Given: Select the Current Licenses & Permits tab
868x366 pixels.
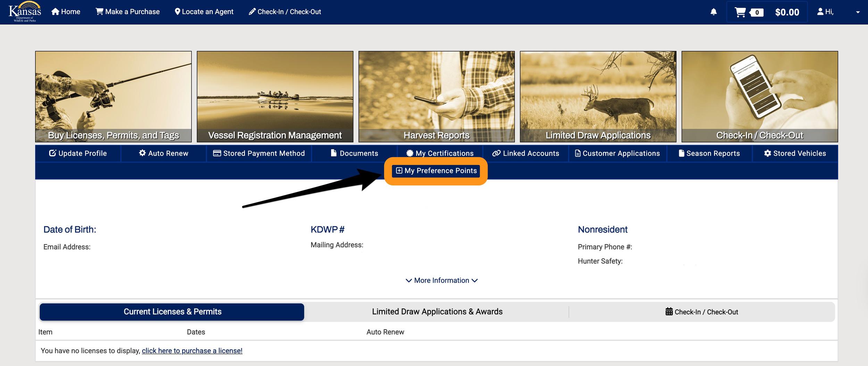Looking at the screenshot, I should (172, 312).
